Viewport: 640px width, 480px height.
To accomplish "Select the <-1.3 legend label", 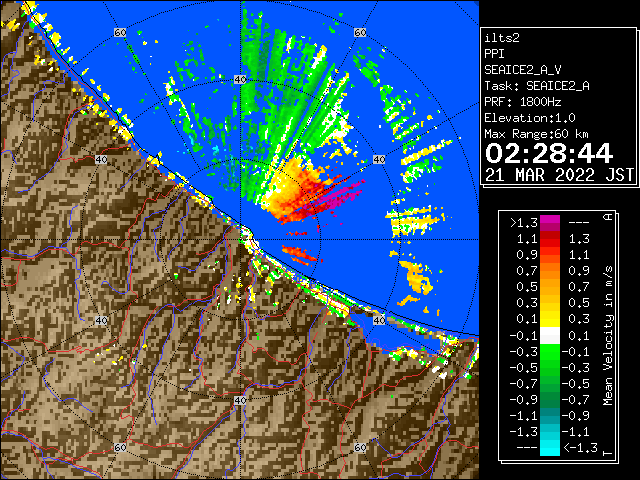I will click(580, 447).
